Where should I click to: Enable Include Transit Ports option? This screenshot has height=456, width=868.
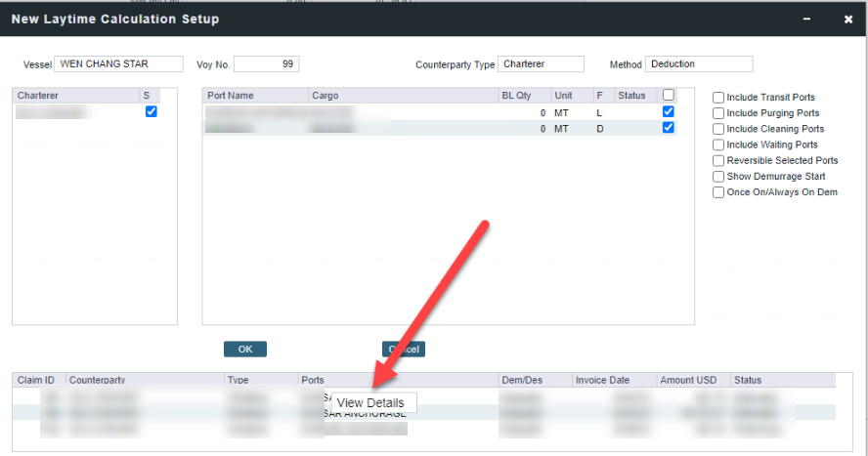click(718, 98)
